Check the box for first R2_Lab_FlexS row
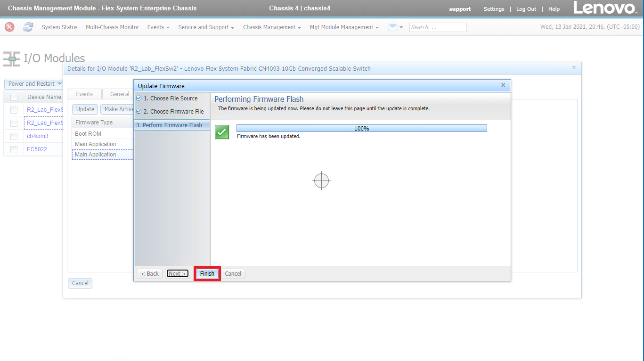Image resolution: width=644 pixels, height=361 pixels. point(14,110)
